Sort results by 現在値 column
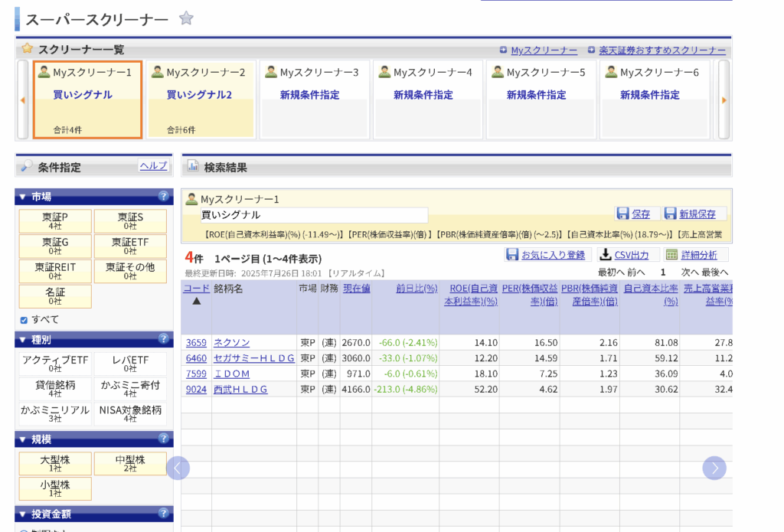784x532 pixels. pos(357,288)
